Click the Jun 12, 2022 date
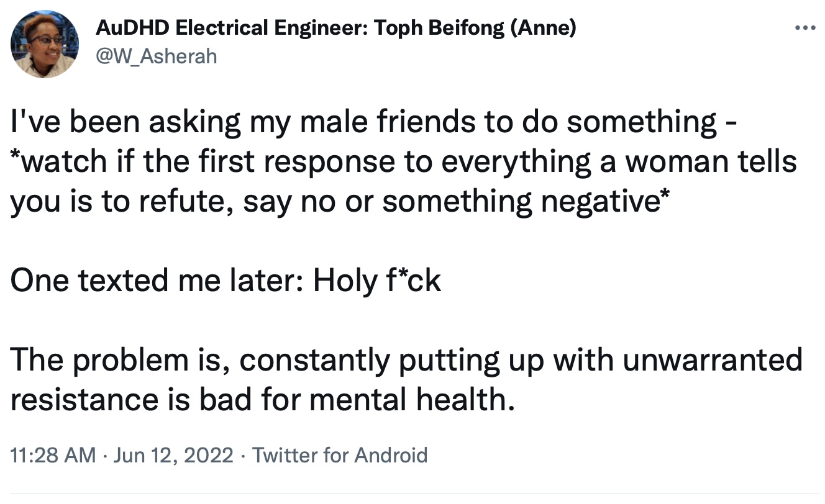The width and height of the screenshot is (825, 504). pyautogui.click(x=174, y=456)
